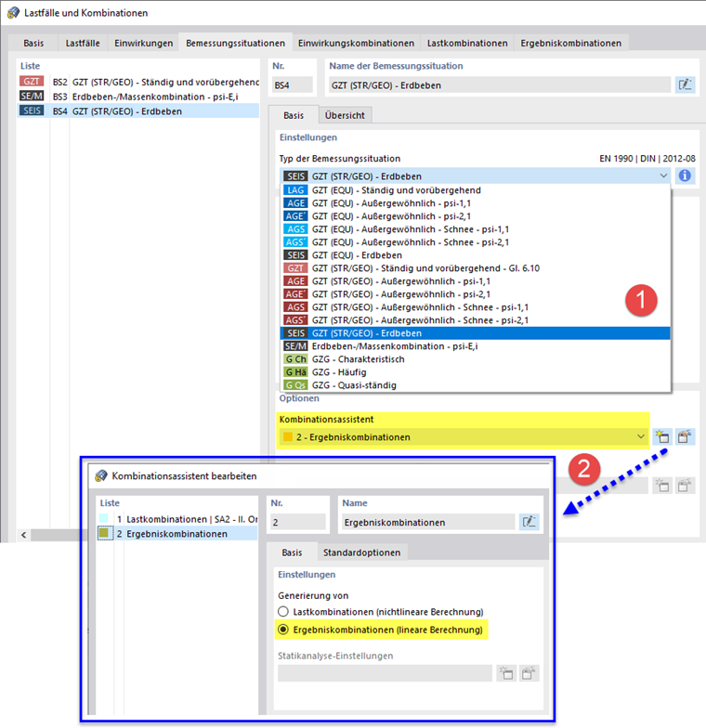The image size is (706, 728).
Task: Select BS4 GZT (STR/GEO) - Erdbeben row
Action: coord(138,111)
